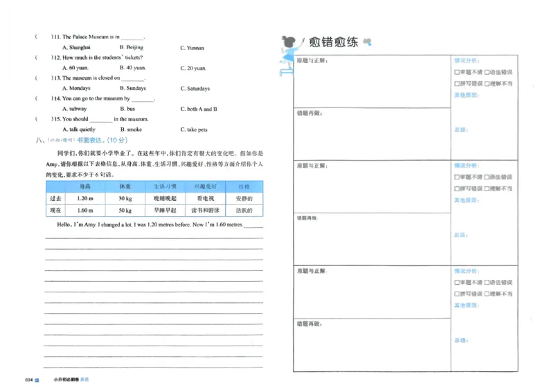Select B. bus for question 14
The width and height of the screenshot is (554, 392).
127,109
